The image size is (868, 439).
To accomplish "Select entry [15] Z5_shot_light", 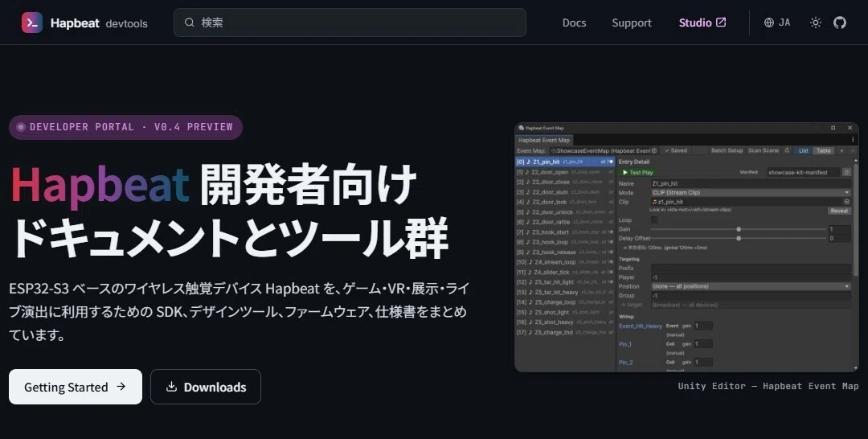I will [565, 312].
